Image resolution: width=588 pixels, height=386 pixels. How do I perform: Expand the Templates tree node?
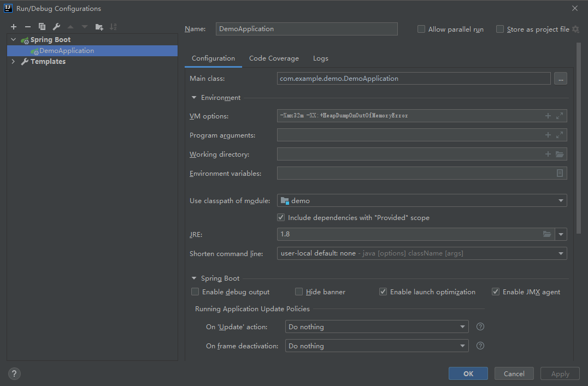(x=14, y=62)
